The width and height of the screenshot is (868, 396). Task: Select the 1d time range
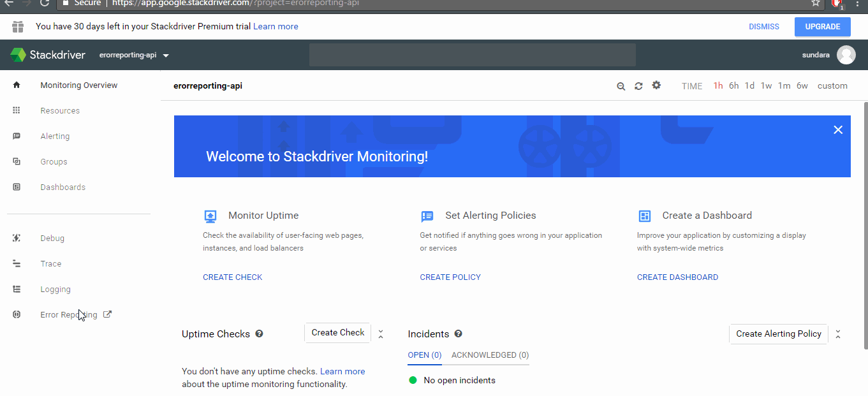pos(749,85)
